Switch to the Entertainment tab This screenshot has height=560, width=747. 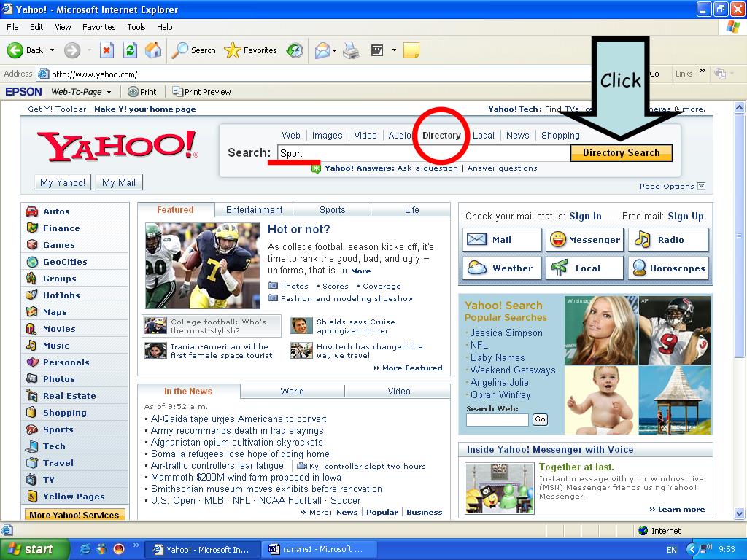click(x=254, y=209)
